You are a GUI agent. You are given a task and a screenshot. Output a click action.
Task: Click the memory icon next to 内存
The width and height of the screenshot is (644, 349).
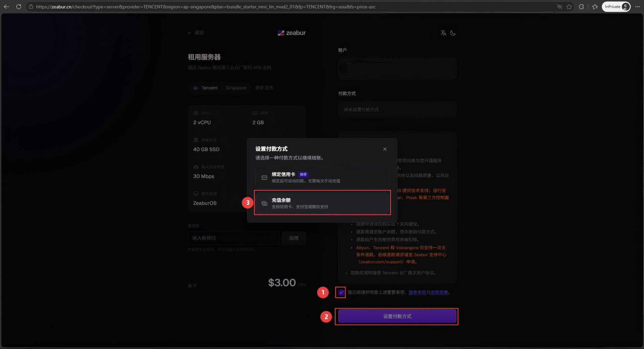click(x=255, y=113)
